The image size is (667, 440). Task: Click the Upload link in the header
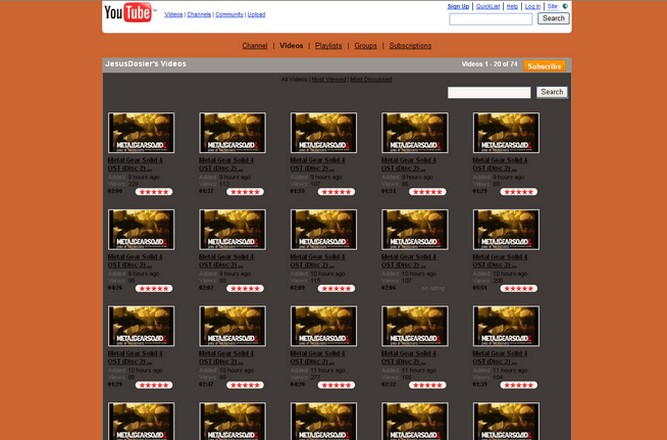pos(257,14)
